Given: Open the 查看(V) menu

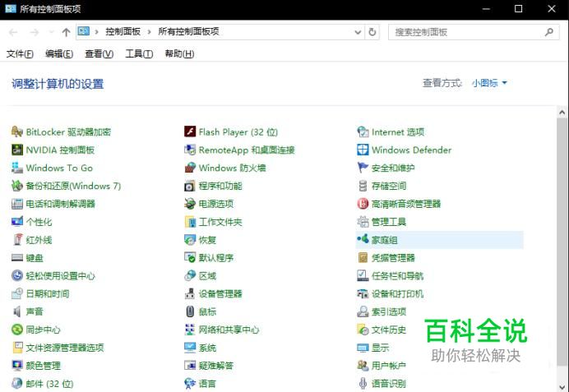Looking at the screenshot, I should click(99, 53).
